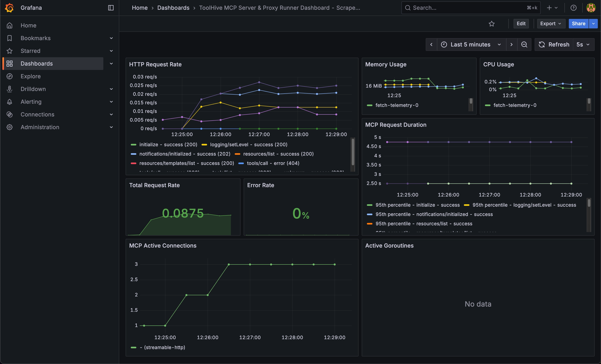This screenshot has width=601, height=364.
Task: Open the Last 5 minutes time range picker
Action: pos(470,44)
